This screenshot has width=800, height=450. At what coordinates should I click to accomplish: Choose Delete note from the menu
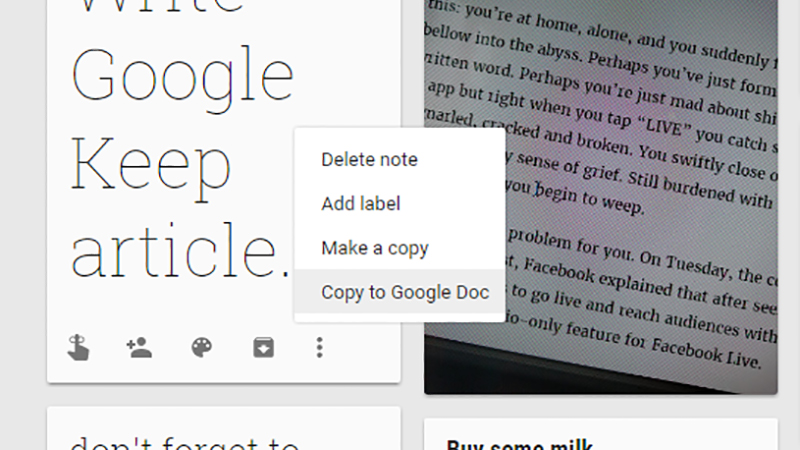coord(400,160)
